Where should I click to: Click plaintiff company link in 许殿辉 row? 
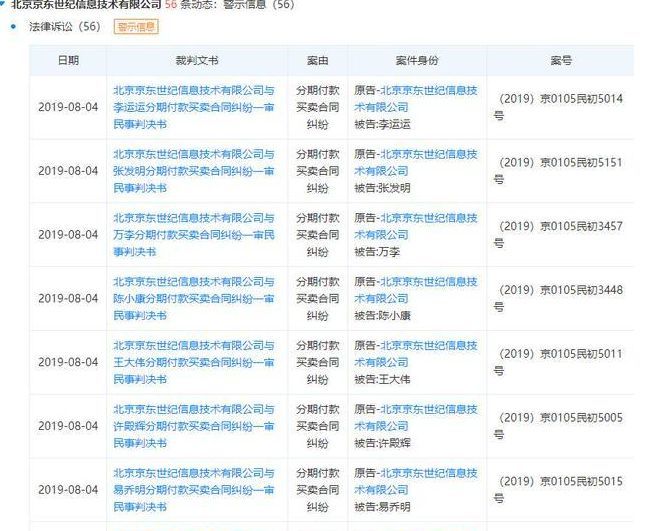pyautogui.click(x=416, y=417)
